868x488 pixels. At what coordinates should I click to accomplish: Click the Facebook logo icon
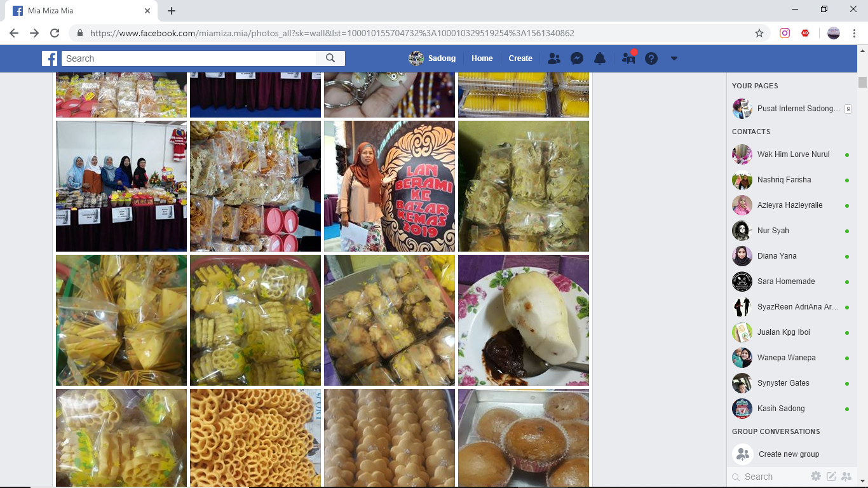pos(50,58)
